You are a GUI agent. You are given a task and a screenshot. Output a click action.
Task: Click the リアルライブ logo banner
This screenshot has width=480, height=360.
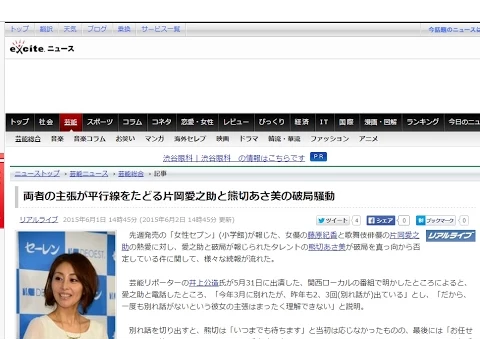(x=451, y=236)
